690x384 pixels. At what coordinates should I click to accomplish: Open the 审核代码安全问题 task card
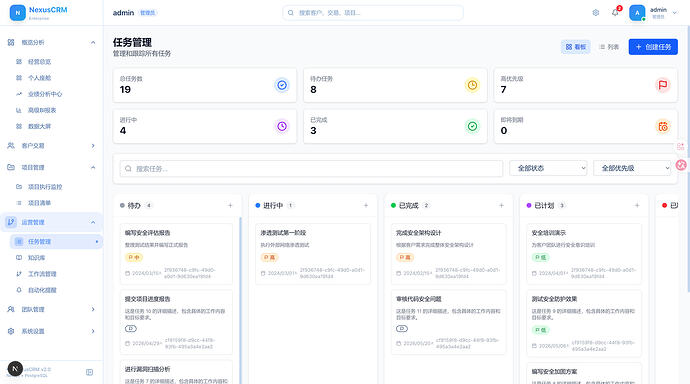[x=448, y=322]
